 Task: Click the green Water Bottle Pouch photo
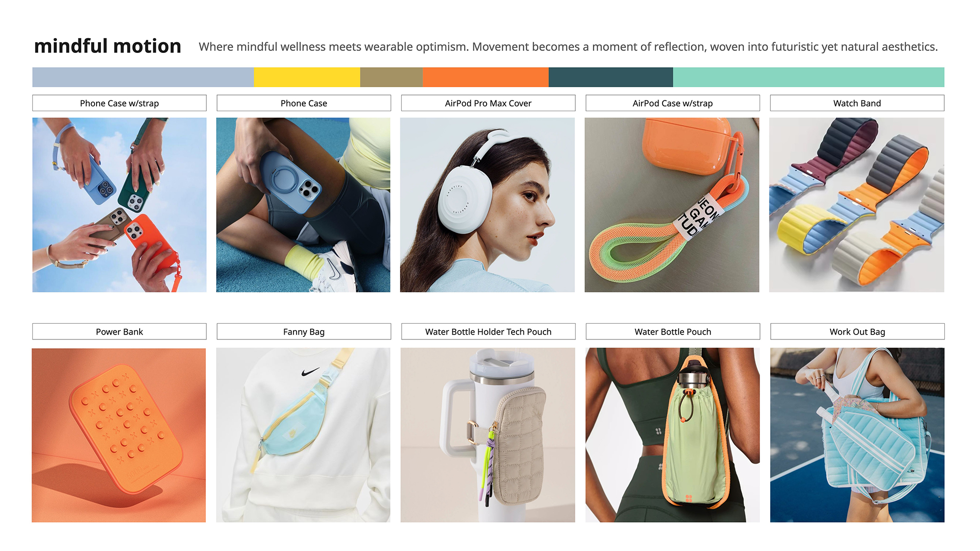click(x=672, y=435)
